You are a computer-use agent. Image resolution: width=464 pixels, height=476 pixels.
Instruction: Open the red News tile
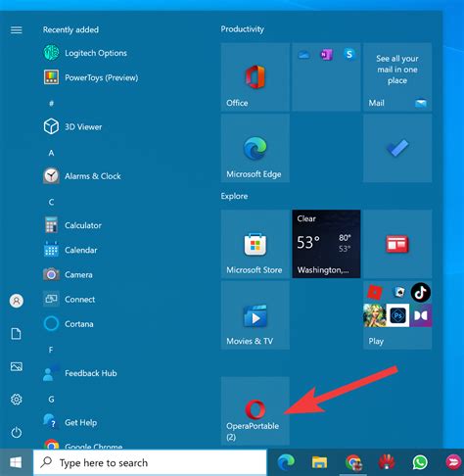click(x=397, y=244)
